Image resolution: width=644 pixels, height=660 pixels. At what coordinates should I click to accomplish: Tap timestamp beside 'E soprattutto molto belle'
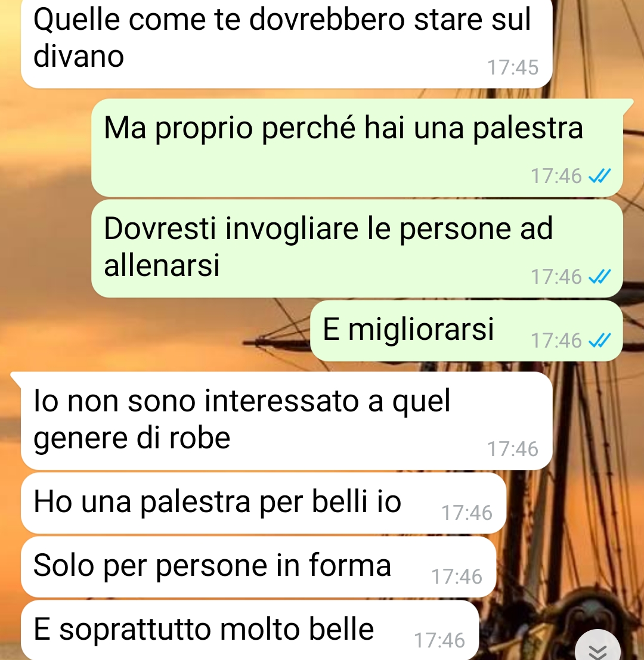(440, 640)
